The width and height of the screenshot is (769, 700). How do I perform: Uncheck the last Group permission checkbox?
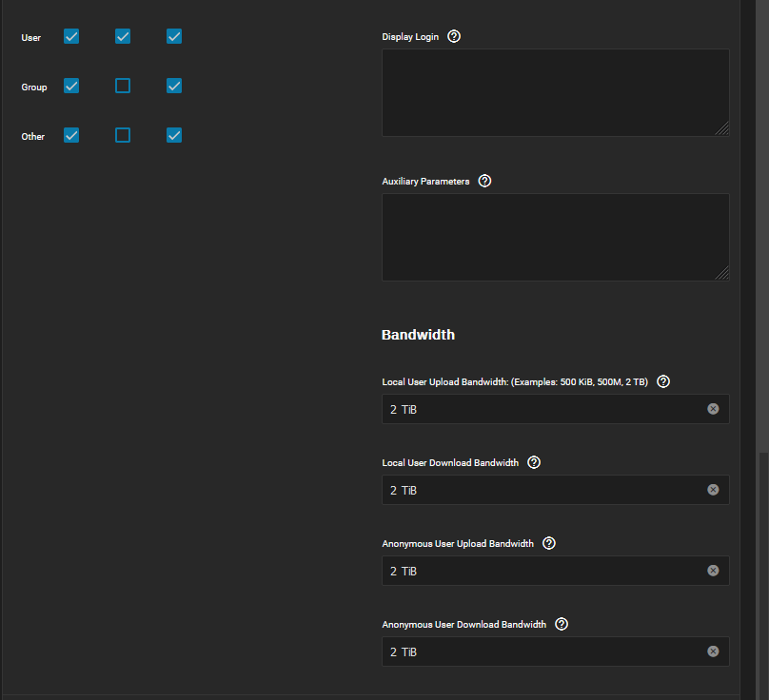point(174,86)
